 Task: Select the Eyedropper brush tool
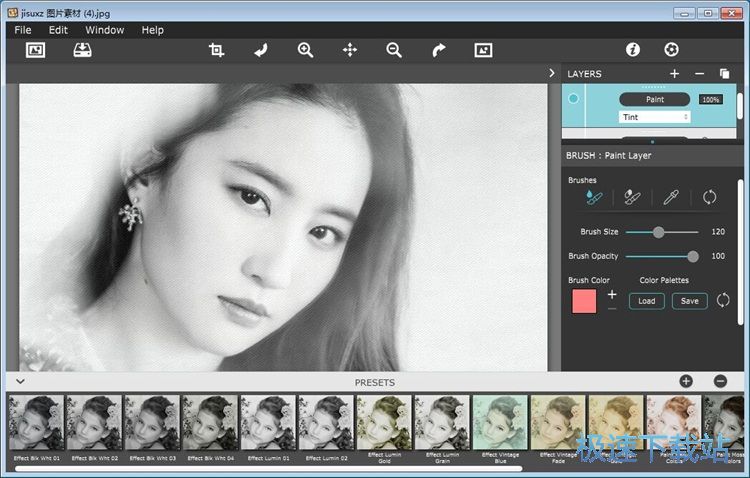670,198
